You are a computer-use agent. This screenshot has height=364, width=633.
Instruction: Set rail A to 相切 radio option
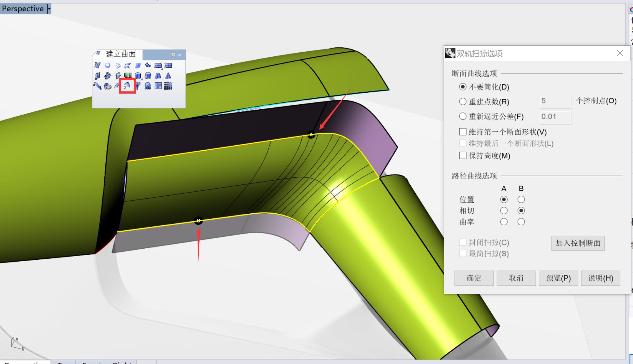(x=504, y=211)
